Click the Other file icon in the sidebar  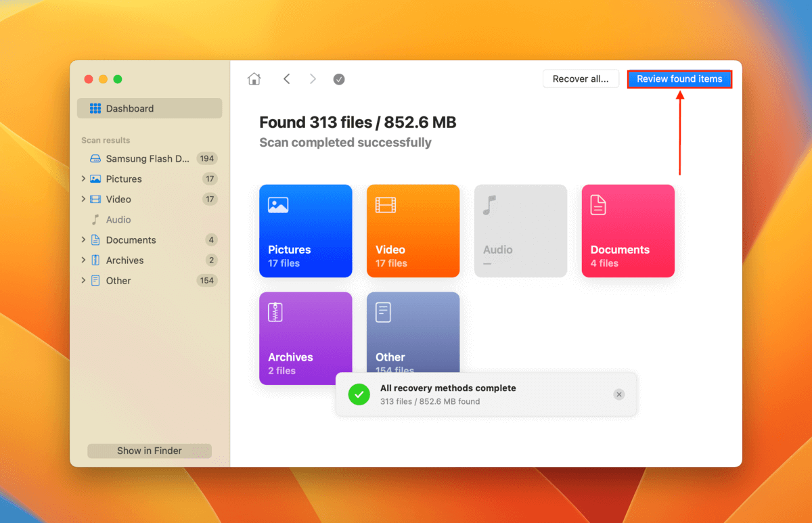point(95,281)
